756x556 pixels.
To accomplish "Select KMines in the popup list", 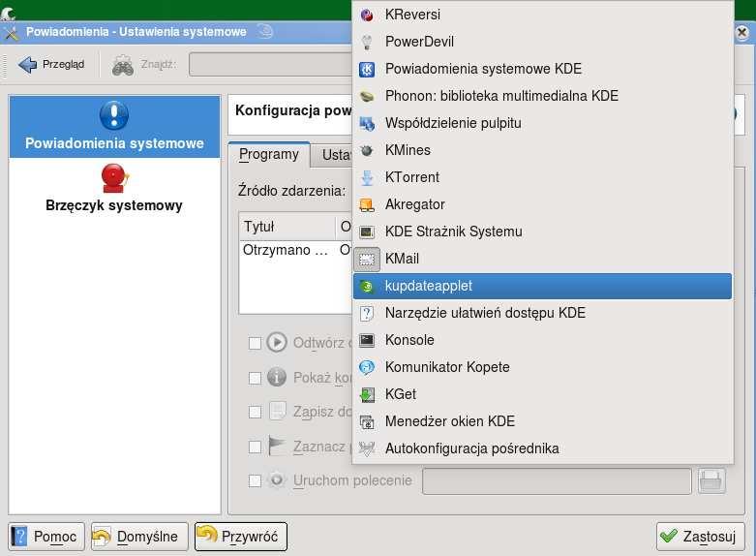I will point(542,150).
